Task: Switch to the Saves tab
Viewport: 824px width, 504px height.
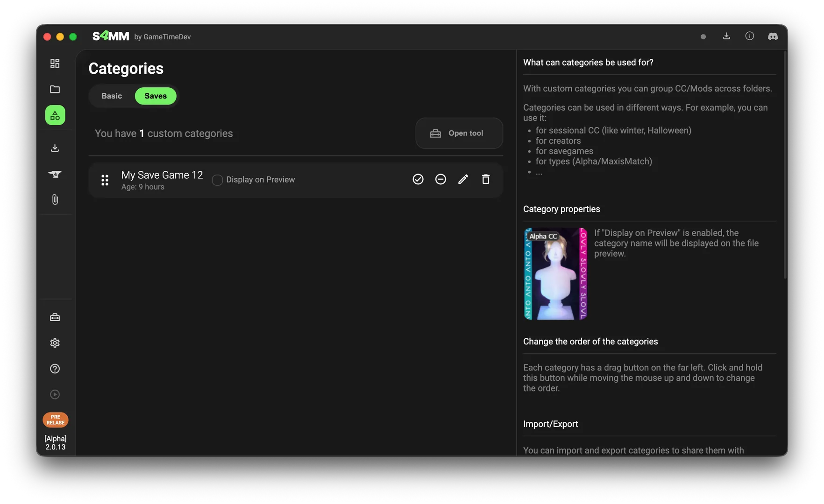Action: [x=156, y=96]
